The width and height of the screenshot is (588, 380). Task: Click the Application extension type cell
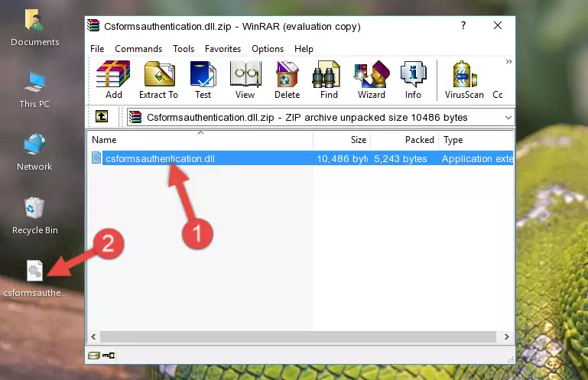[477, 159]
